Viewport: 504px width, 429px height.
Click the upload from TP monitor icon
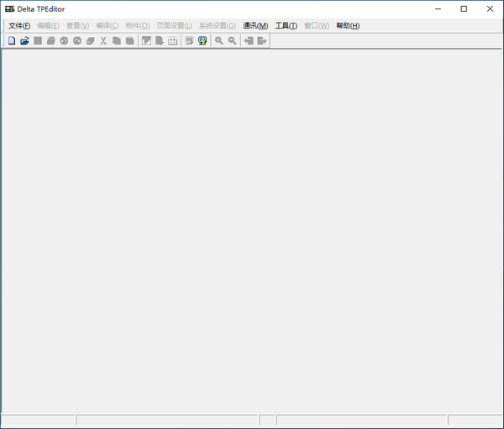[202, 41]
